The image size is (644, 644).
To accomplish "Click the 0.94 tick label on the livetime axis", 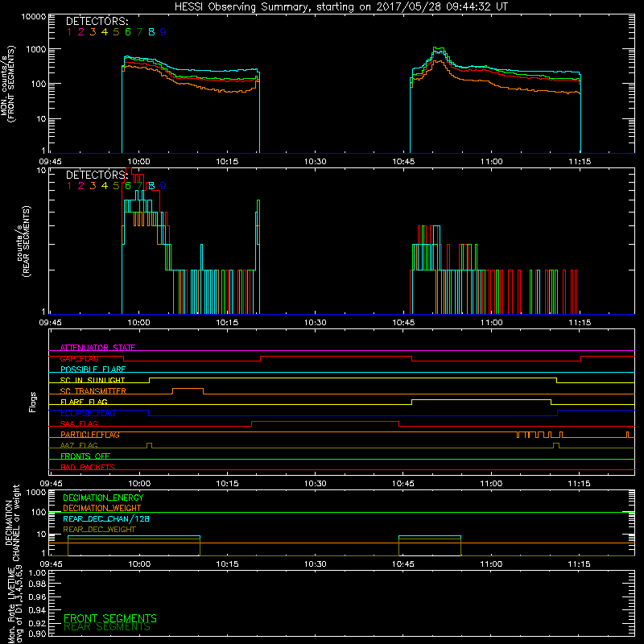I will (x=37, y=610).
